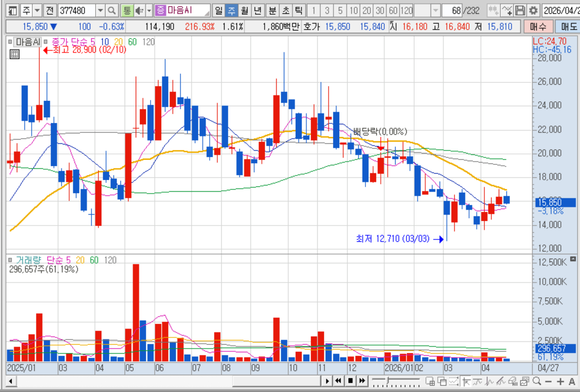Toggle the 마음AI series checkbox in legend
Viewport: 580px width, 392px height.
click(x=10, y=42)
